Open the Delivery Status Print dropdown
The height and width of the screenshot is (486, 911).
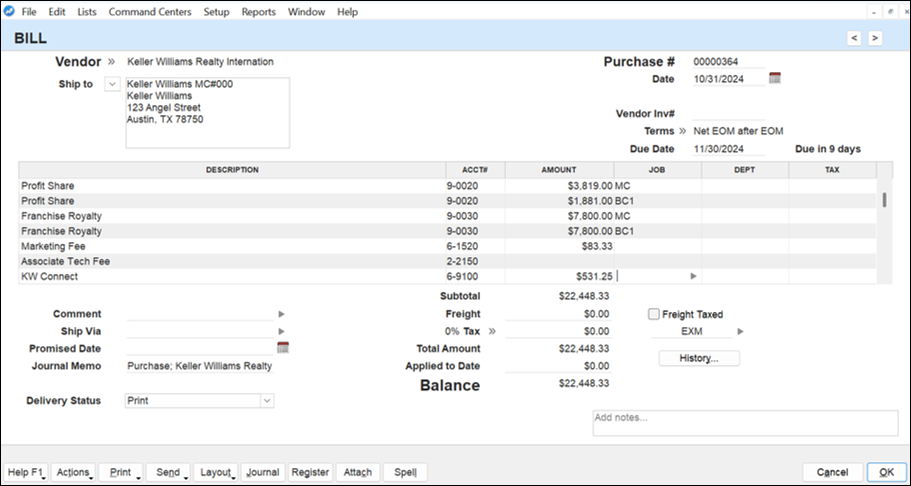267,401
